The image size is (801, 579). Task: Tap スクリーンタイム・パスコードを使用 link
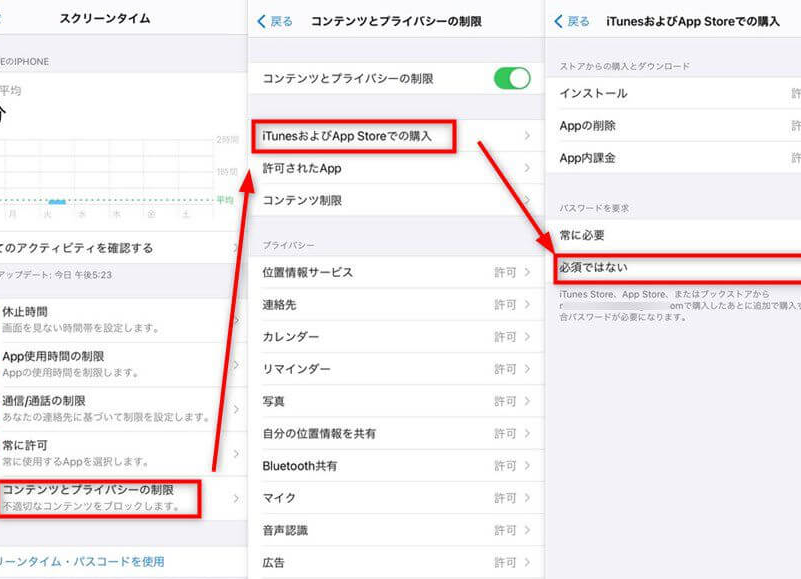click(x=85, y=562)
